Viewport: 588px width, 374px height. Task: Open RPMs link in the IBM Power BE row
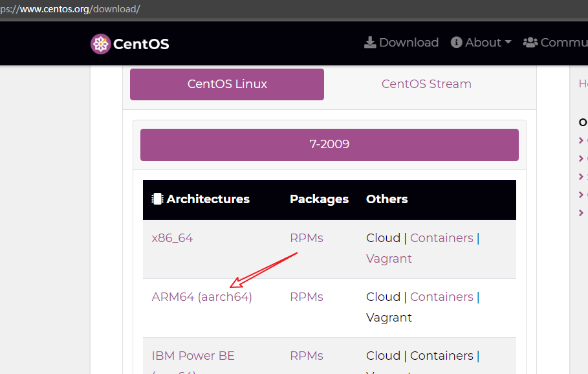(307, 356)
